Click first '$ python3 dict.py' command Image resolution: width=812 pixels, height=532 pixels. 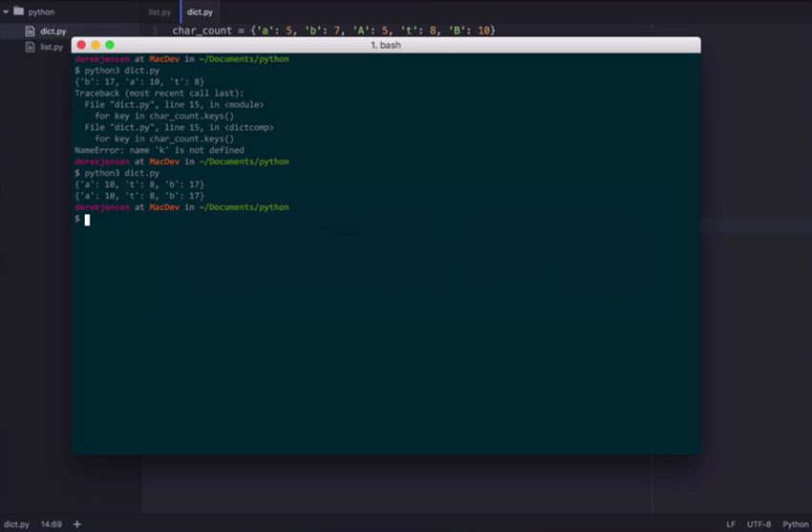click(118, 71)
